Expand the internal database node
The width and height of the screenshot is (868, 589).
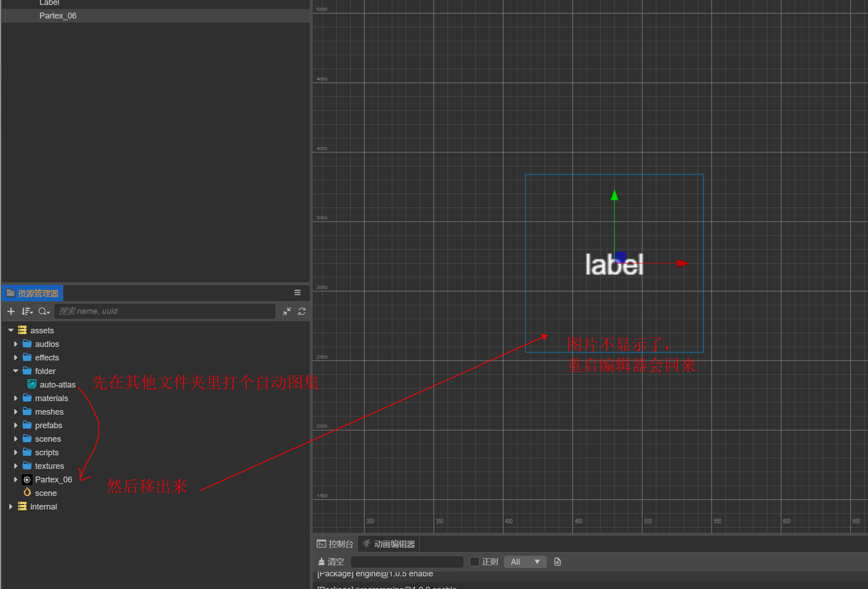pyautogui.click(x=11, y=507)
